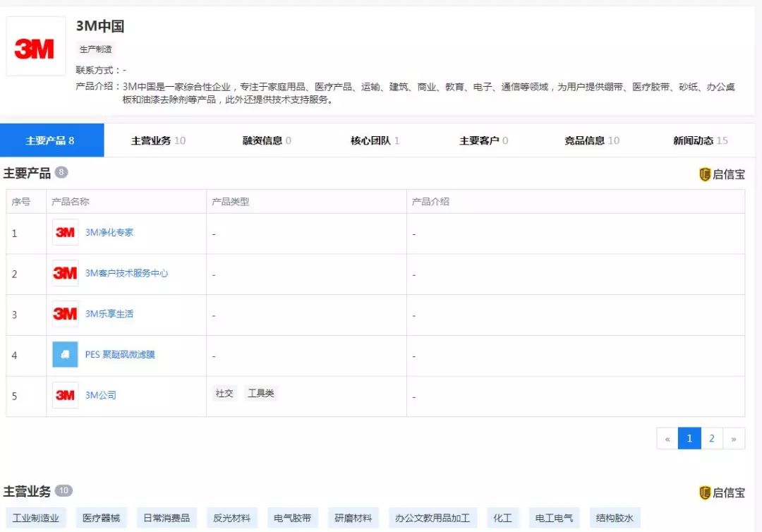
Task: Click the 日常消费品 business tag
Action: (x=167, y=518)
